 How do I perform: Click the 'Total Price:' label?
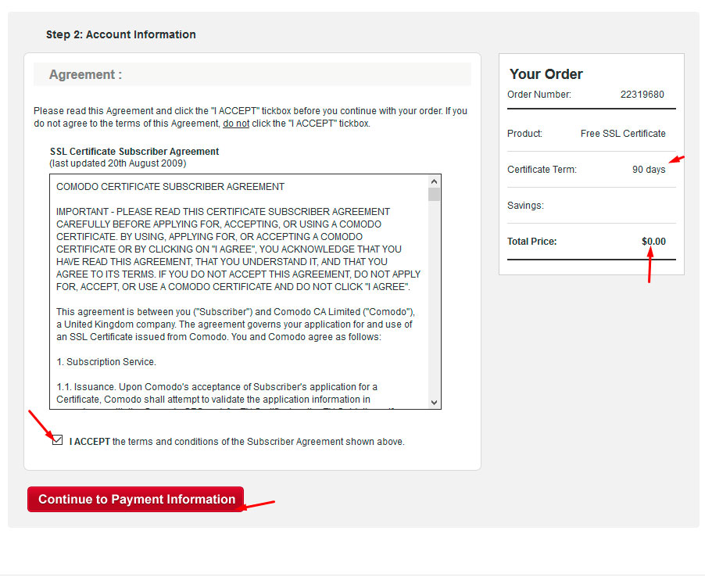click(532, 242)
